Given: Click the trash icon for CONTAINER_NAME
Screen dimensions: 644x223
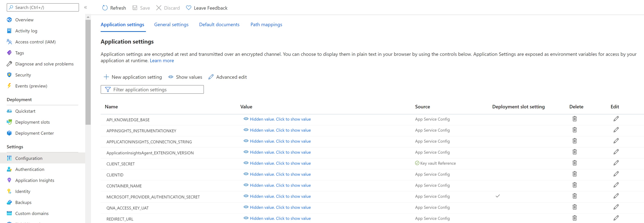Looking at the screenshot, I should click(574, 185).
